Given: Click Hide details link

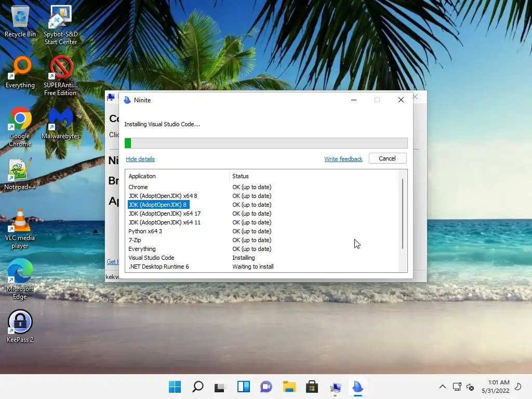Looking at the screenshot, I should tap(140, 159).
